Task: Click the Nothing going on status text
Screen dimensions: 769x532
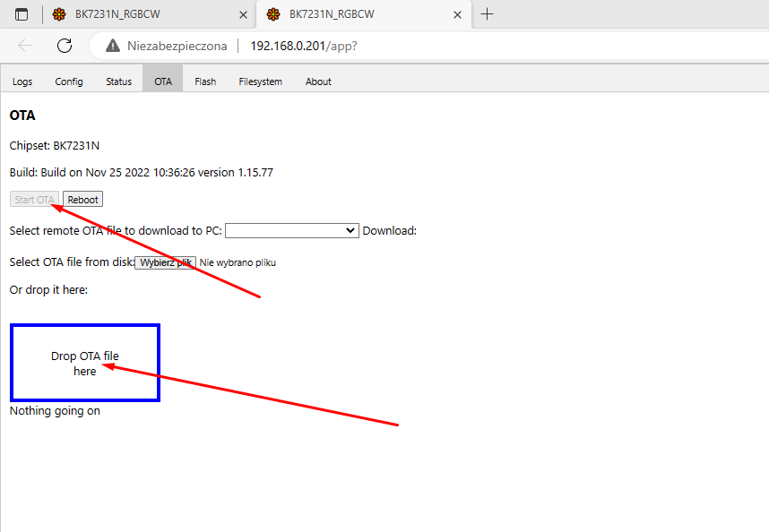Action: [55, 410]
